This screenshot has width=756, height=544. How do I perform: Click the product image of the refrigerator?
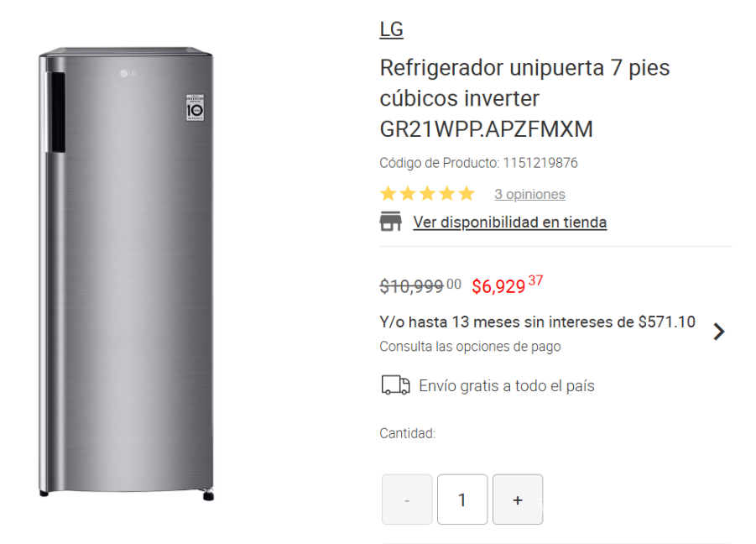point(126,277)
